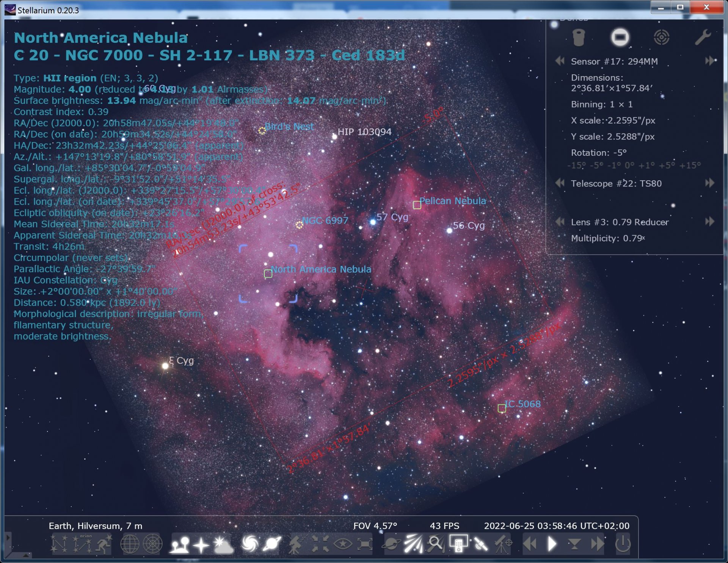The height and width of the screenshot is (563, 728).
Task: Switch to fullscreen mode icon
Action: click(365, 544)
